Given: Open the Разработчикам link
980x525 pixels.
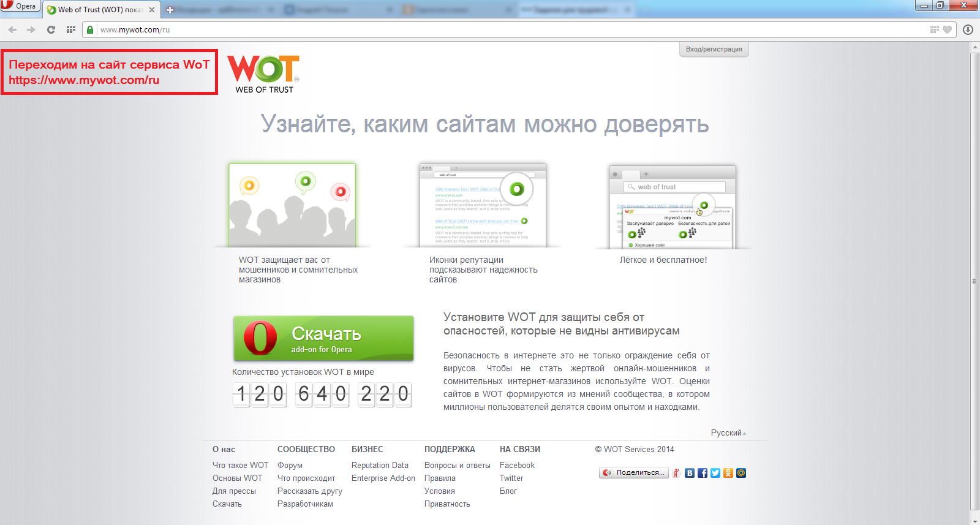Looking at the screenshot, I should pos(305,504).
